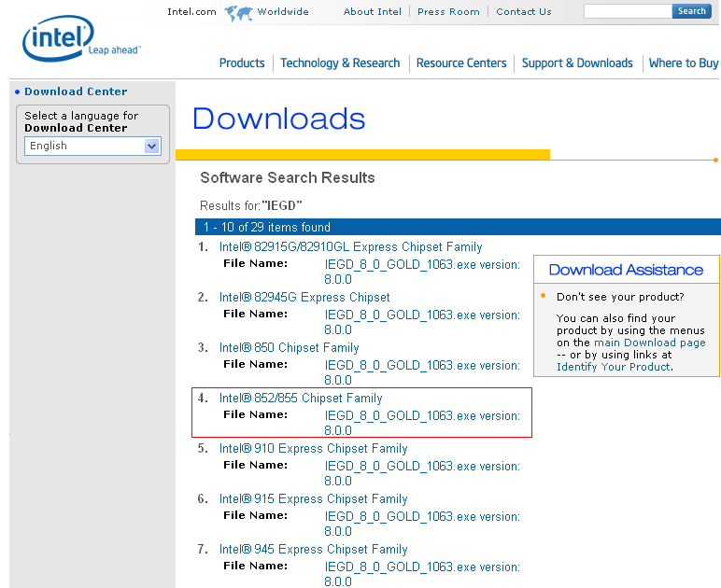
Task: Expand the English language dropdown
Action: [92, 147]
